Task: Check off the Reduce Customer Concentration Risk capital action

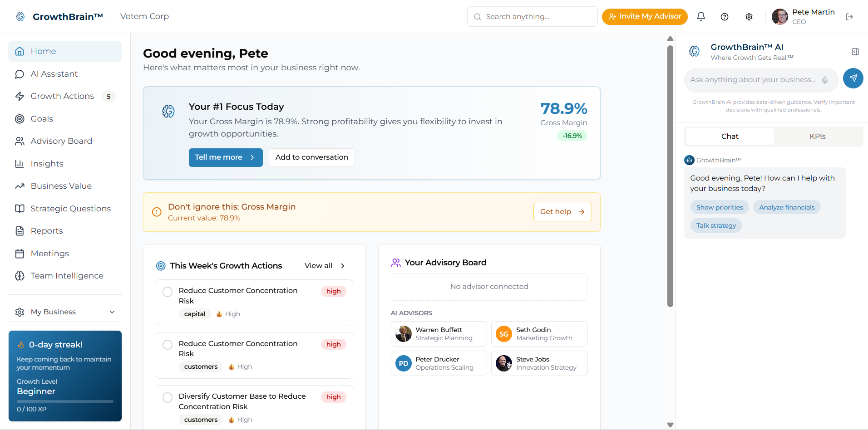Action: (x=167, y=292)
